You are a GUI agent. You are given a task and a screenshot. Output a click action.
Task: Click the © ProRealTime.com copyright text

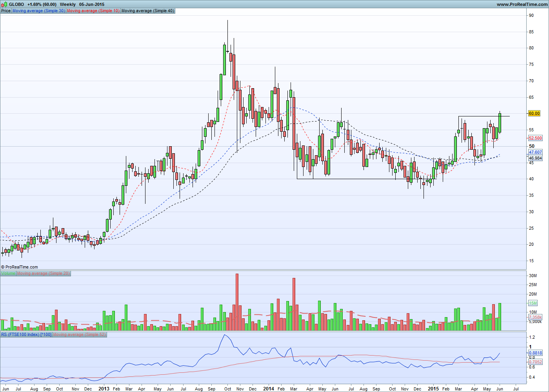click(20, 267)
